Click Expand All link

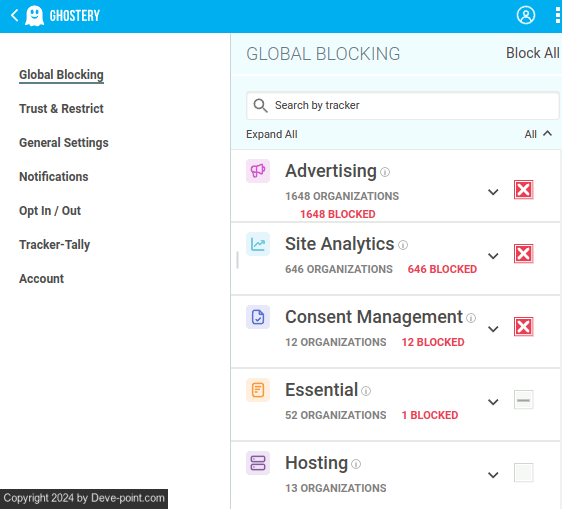272,134
